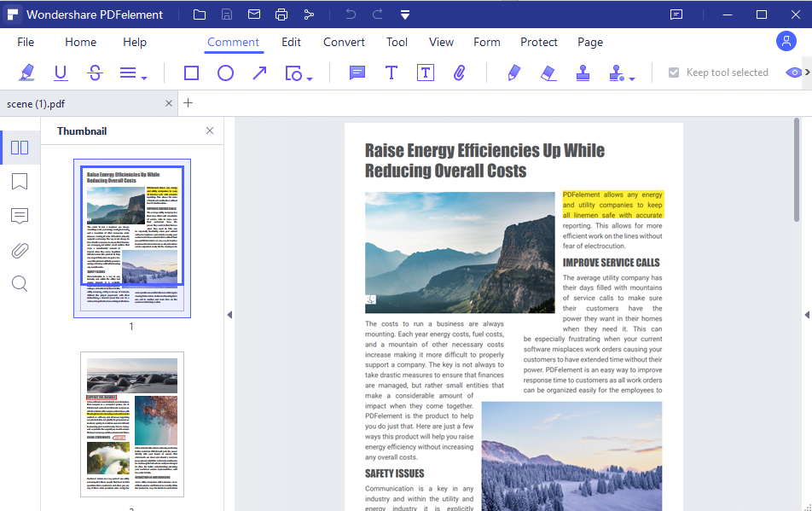Screen dimensions: 812x511
Task: Expand the Stamp tool dropdown arrow
Action: point(632,78)
